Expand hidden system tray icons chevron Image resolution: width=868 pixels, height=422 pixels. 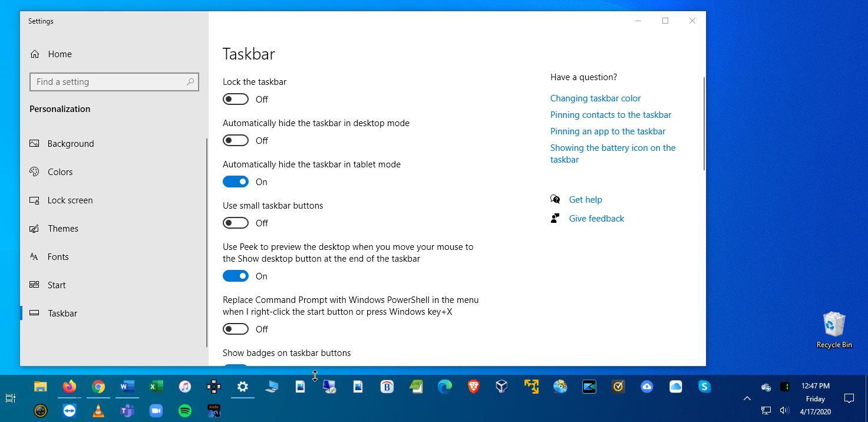(x=747, y=398)
